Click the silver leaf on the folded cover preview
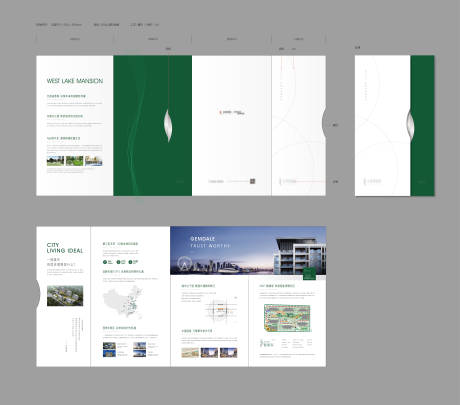The width and height of the screenshot is (460, 405). tap(410, 125)
